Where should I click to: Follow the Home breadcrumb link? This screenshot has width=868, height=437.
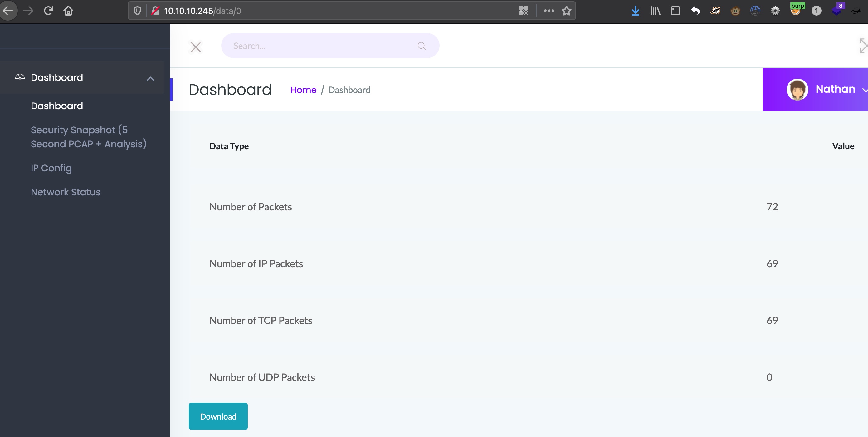[303, 90]
